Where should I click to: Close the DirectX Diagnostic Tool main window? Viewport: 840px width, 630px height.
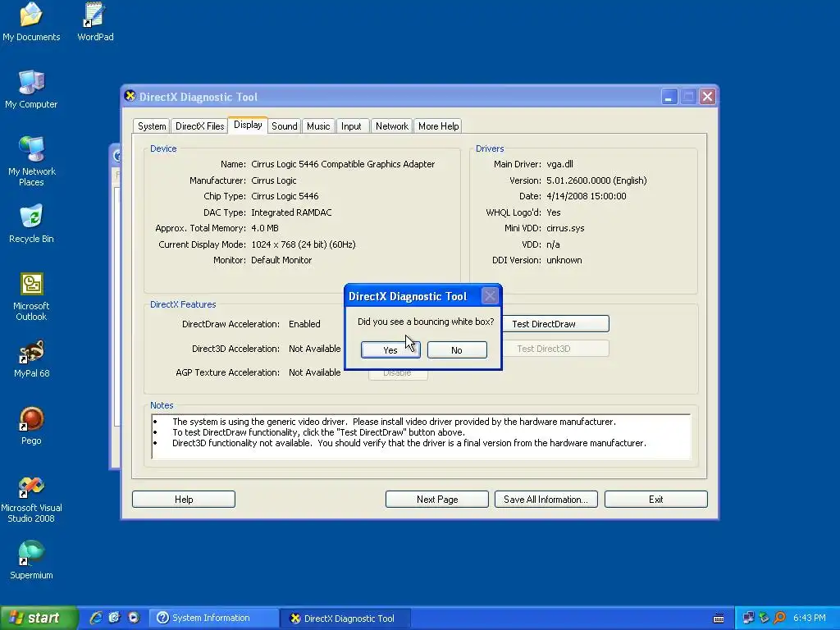707,97
